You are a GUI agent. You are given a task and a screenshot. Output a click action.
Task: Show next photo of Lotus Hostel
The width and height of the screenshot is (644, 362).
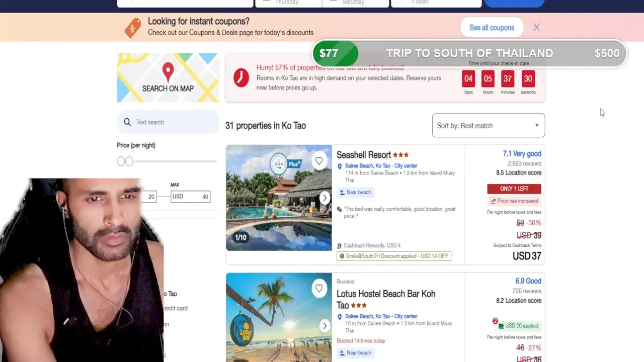325,326
